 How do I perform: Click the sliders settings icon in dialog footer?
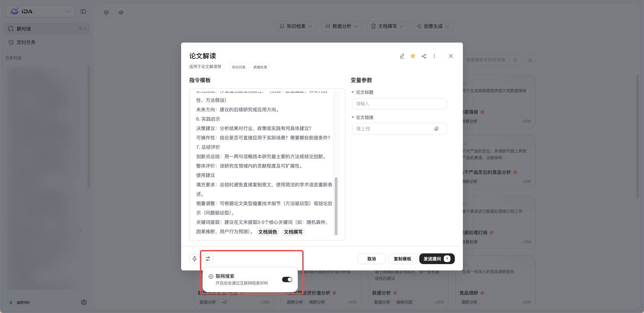(x=208, y=259)
